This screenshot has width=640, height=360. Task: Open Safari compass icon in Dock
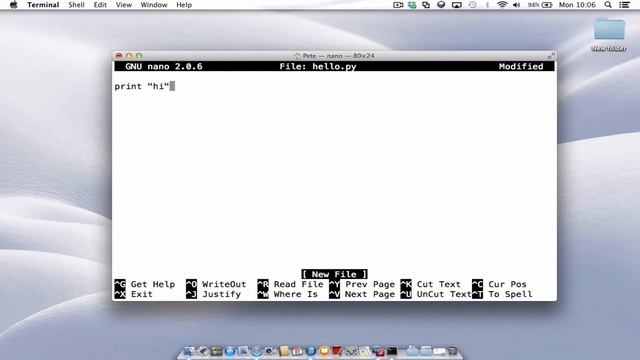click(256, 351)
